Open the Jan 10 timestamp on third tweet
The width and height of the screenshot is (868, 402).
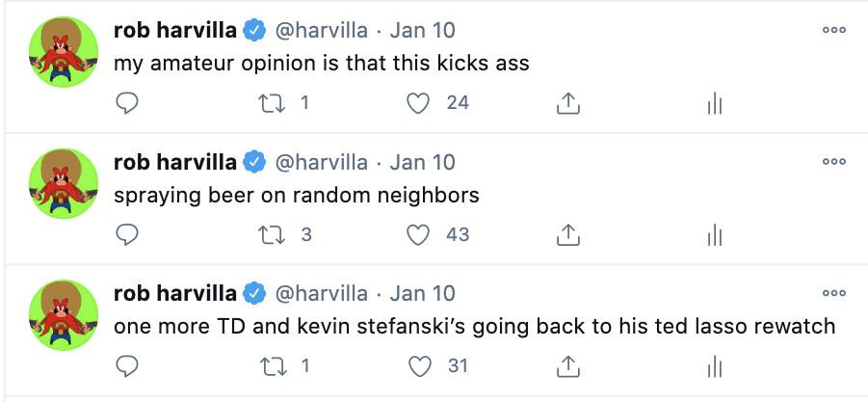click(x=422, y=293)
